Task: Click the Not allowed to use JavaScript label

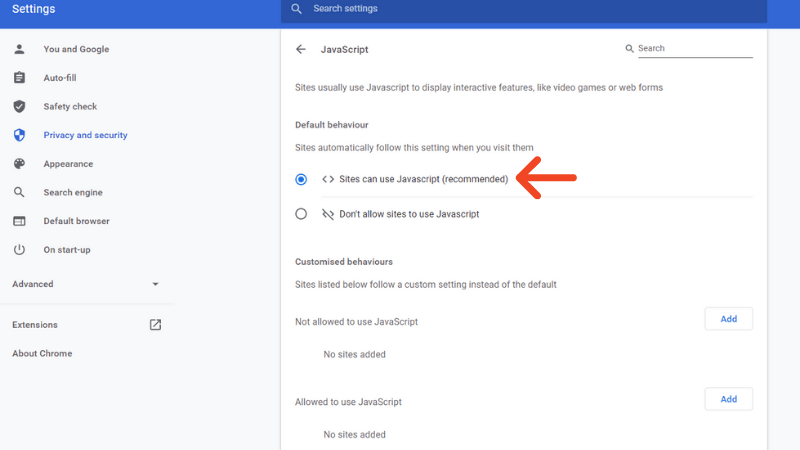Action: tap(356, 322)
